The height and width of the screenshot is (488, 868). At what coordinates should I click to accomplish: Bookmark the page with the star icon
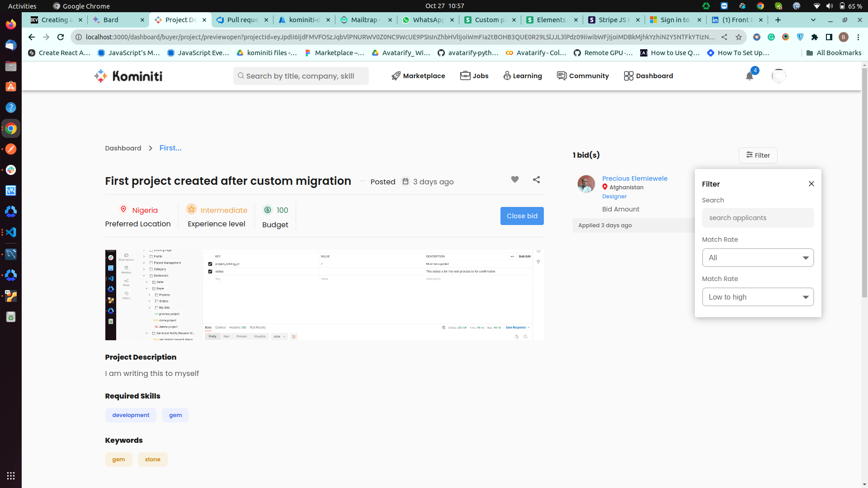[x=739, y=37]
